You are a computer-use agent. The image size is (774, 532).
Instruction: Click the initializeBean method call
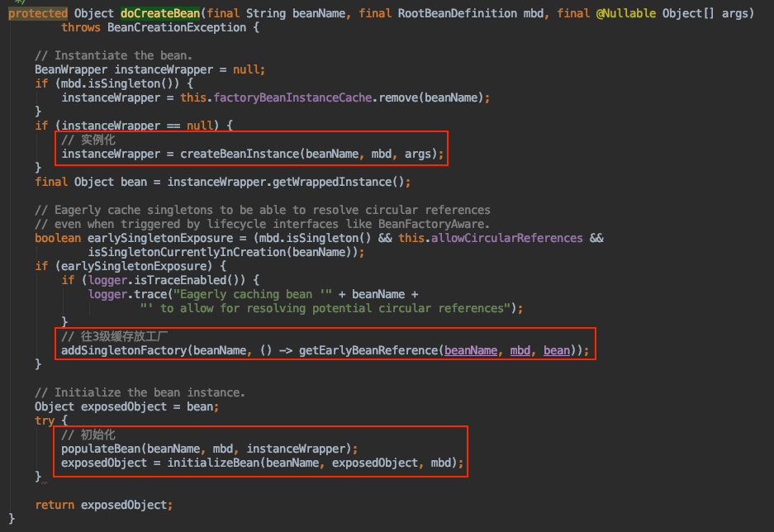point(214,463)
